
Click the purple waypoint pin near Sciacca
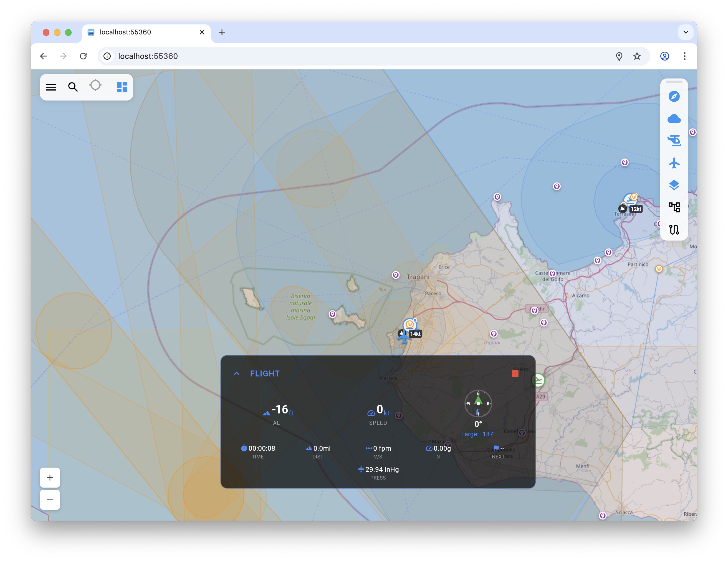click(x=602, y=515)
